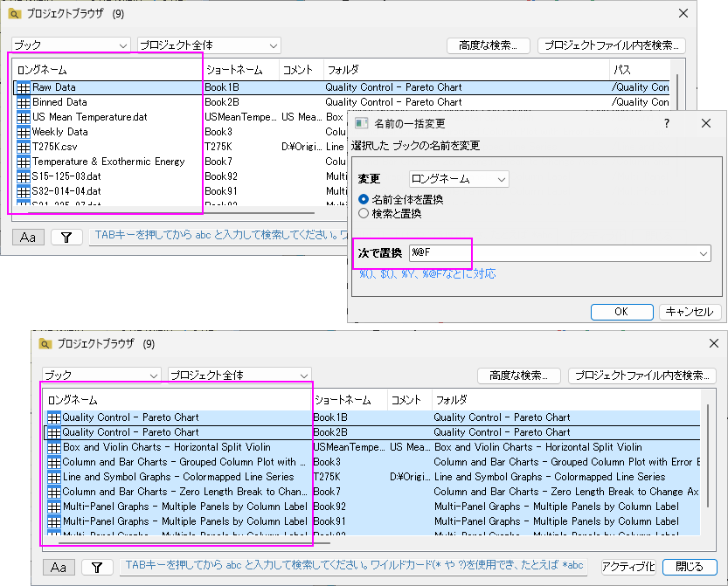Select the S15-125-03.dat row text
This screenshot has height=586, width=728.
point(66,176)
